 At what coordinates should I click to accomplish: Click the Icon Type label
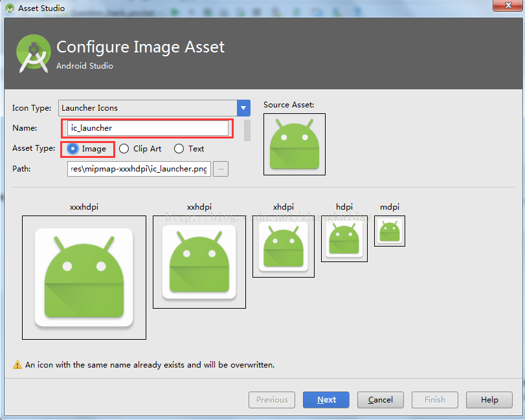pos(32,108)
